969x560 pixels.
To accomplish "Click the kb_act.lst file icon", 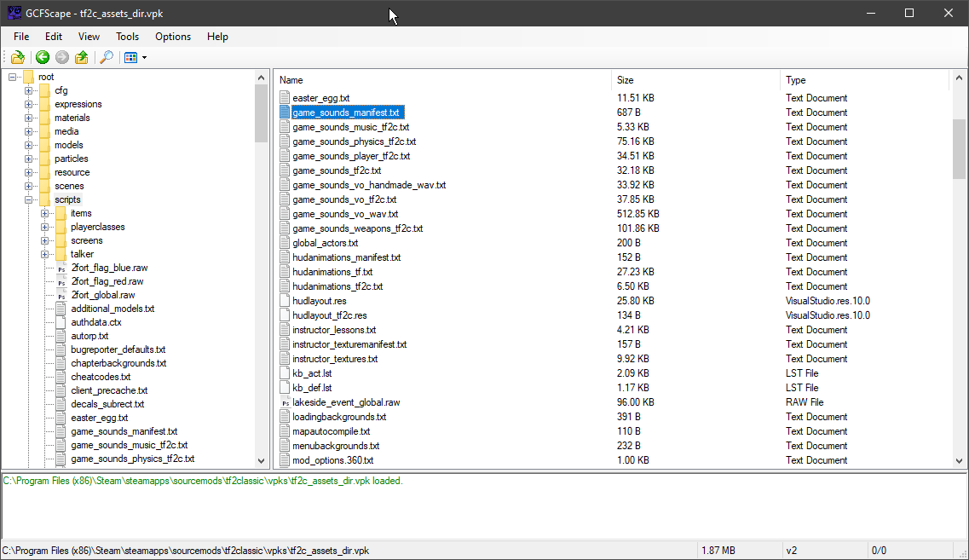I will (285, 373).
